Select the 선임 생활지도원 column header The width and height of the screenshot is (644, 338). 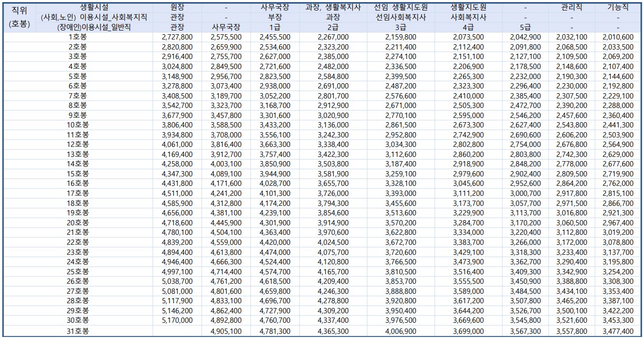click(x=399, y=7)
